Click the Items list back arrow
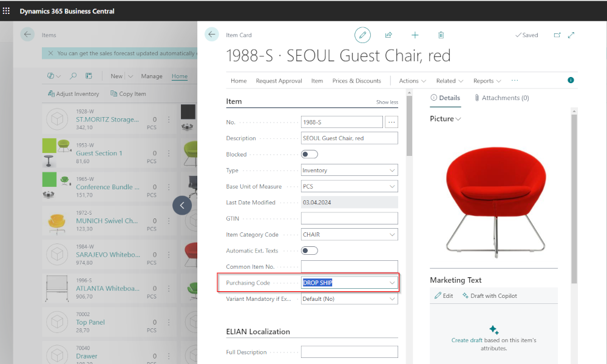The height and width of the screenshot is (364, 607). (27, 35)
